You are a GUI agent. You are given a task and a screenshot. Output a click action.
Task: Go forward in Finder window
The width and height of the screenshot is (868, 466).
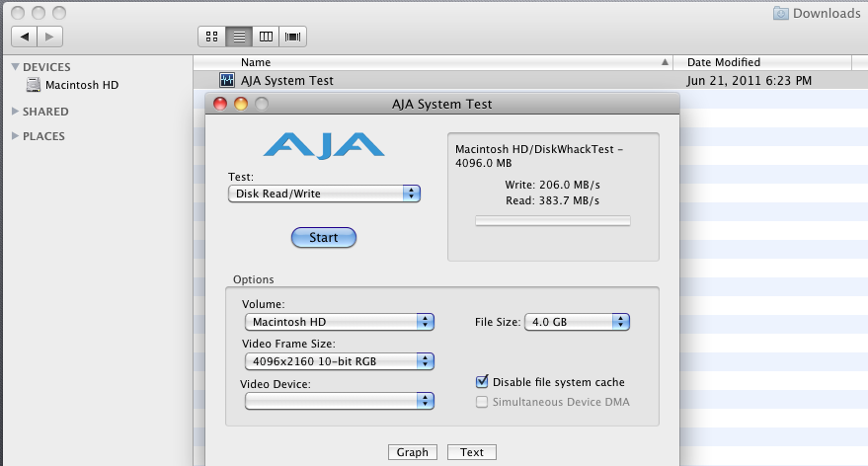click(x=49, y=37)
